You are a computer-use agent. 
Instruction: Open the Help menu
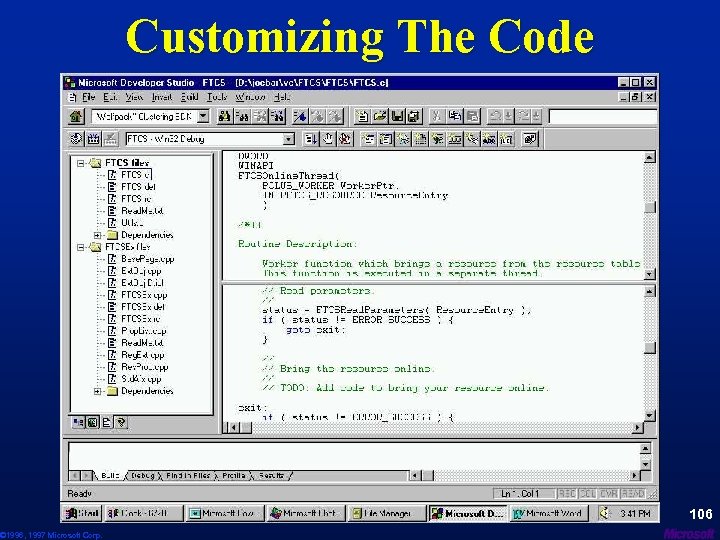(282, 97)
